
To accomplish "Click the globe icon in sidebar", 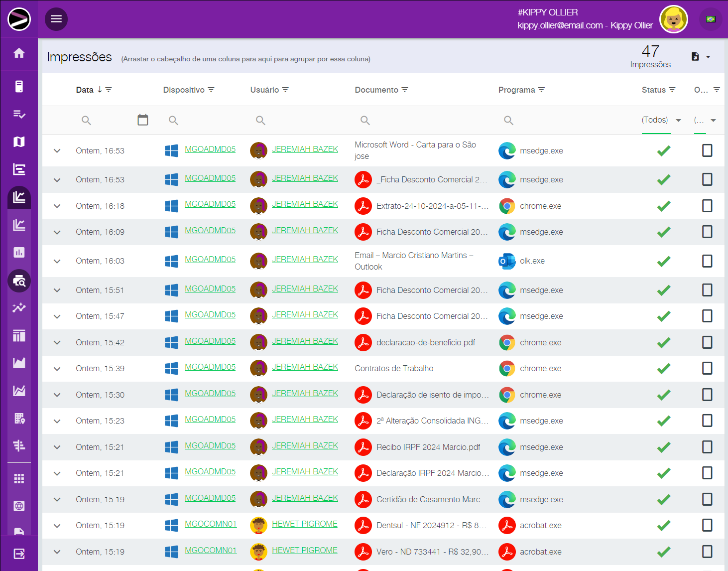I will [x=19, y=506].
